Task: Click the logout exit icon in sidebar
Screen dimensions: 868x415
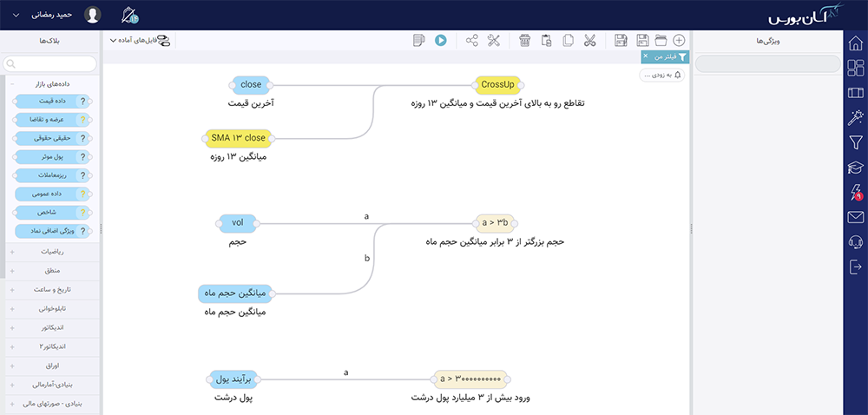Action: click(855, 267)
